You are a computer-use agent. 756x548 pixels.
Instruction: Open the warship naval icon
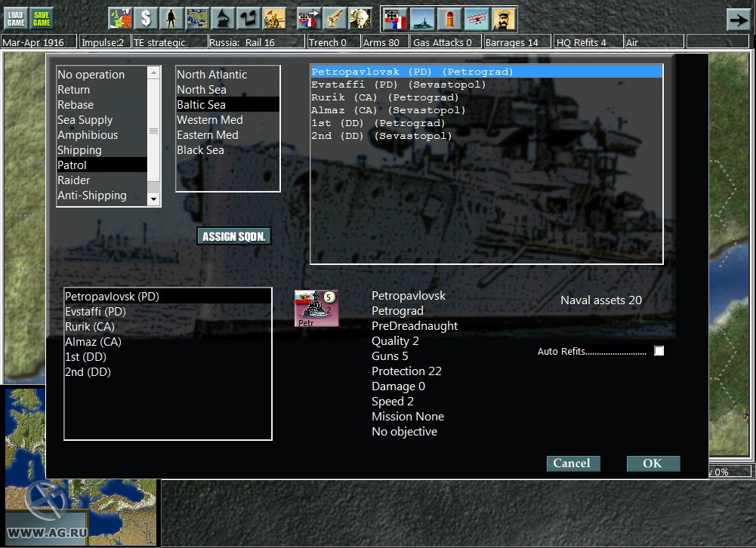tap(422, 20)
